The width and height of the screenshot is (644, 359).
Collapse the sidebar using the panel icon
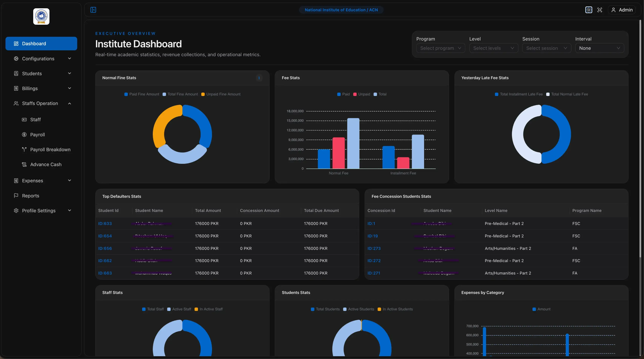pyautogui.click(x=93, y=10)
